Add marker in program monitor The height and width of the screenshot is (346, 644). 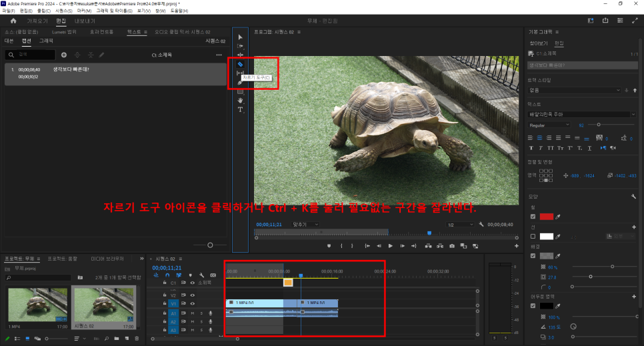pyautogui.click(x=329, y=246)
